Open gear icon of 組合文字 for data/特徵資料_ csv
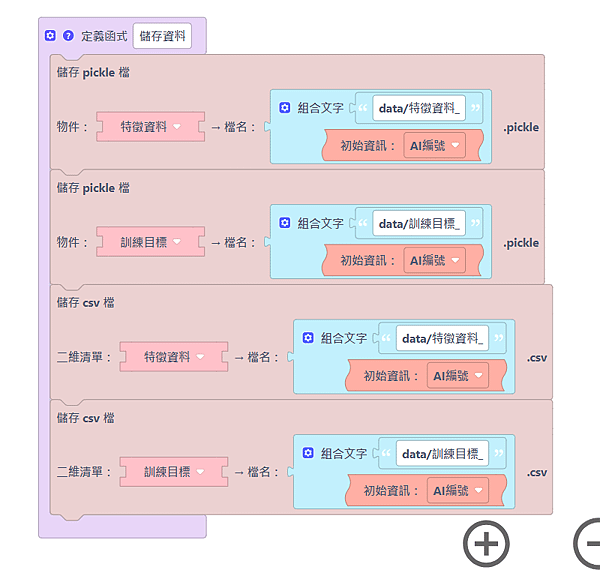The height and width of the screenshot is (579, 600). click(x=308, y=338)
